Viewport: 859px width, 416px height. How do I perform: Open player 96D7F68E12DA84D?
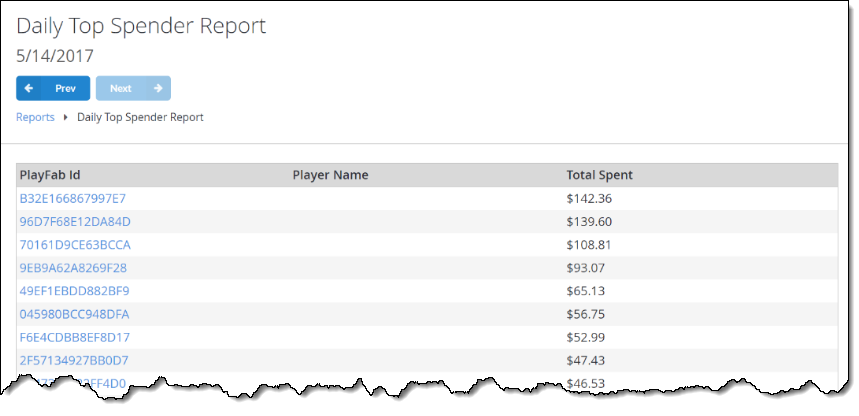pos(75,222)
